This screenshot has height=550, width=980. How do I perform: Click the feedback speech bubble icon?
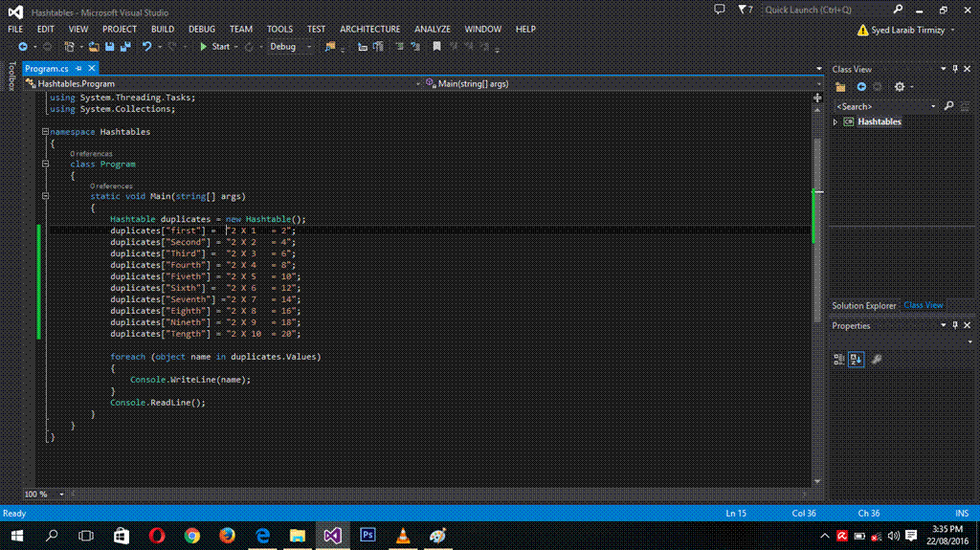720,10
